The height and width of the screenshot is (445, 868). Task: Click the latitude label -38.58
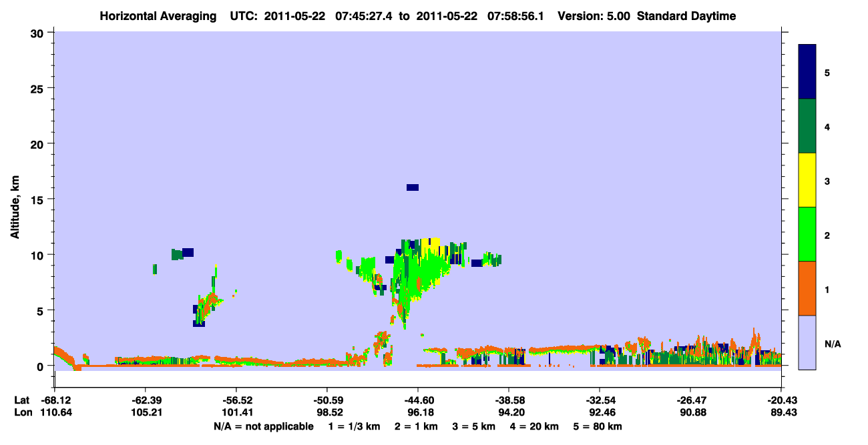pos(509,400)
